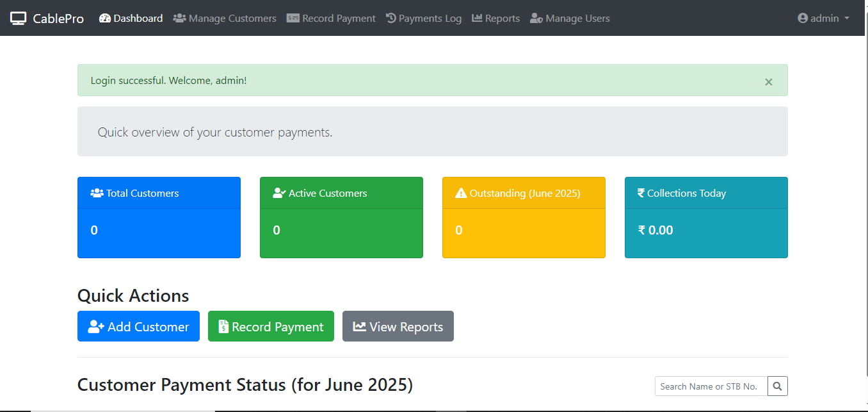Focus the Search Name or STB No. field
The height and width of the screenshot is (412, 868).
(x=711, y=386)
